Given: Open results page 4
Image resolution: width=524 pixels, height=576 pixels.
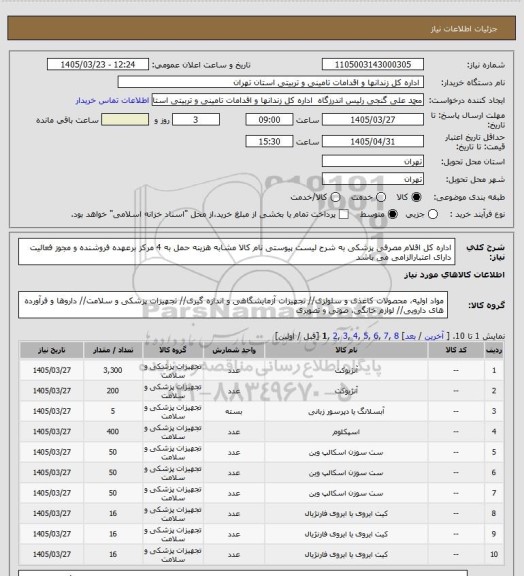Looking at the screenshot, I should (x=355, y=336).
